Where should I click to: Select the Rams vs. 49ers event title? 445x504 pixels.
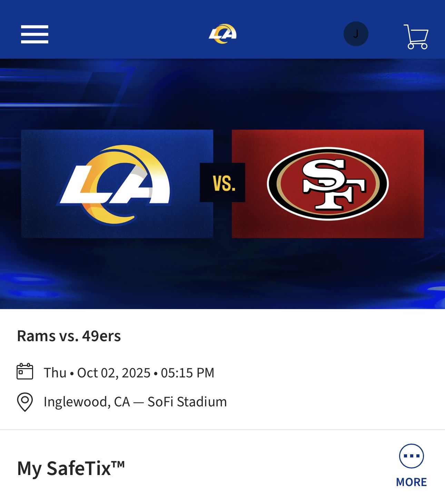(69, 336)
